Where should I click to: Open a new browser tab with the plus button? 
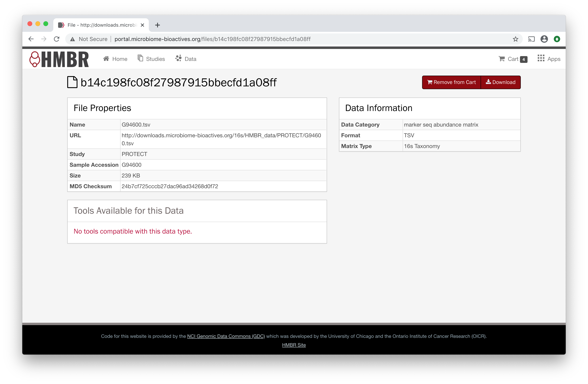(x=157, y=25)
